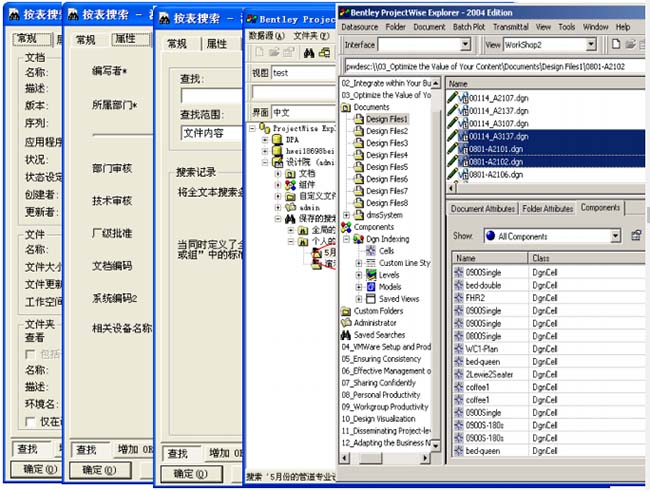Click the Cells icon under Dgn Indexing

pos(371,251)
